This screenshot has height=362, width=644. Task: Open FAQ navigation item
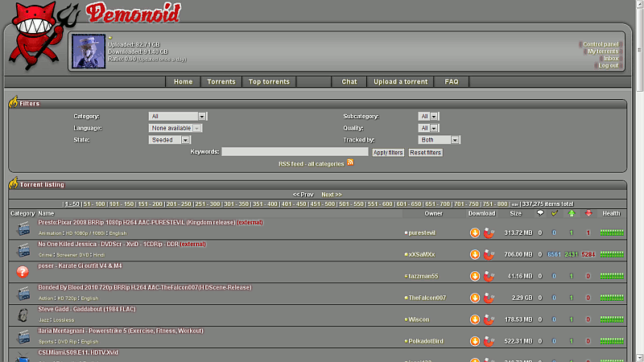pos(452,82)
